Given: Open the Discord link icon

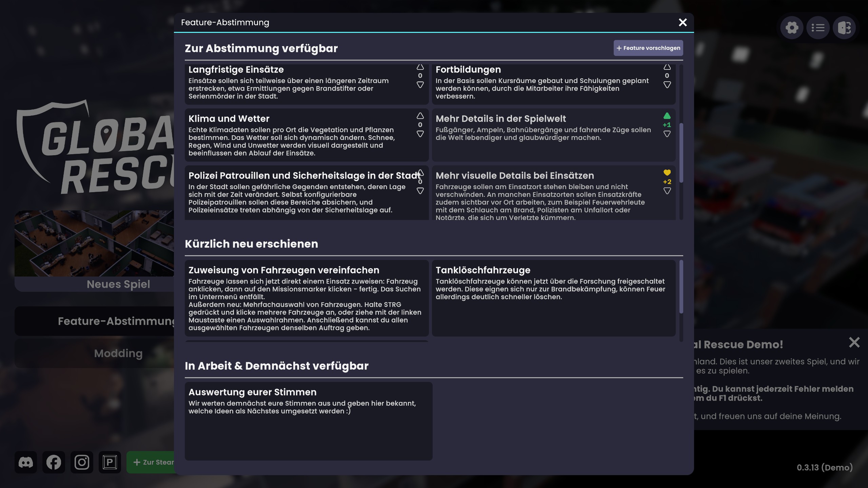Looking at the screenshot, I should (x=26, y=462).
